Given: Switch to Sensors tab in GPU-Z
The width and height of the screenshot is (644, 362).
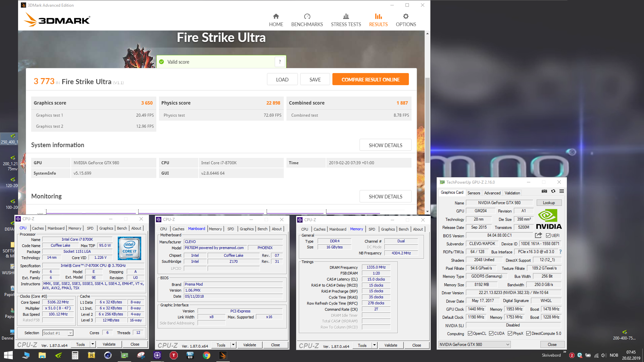Looking at the screenshot, I should coord(474,193).
